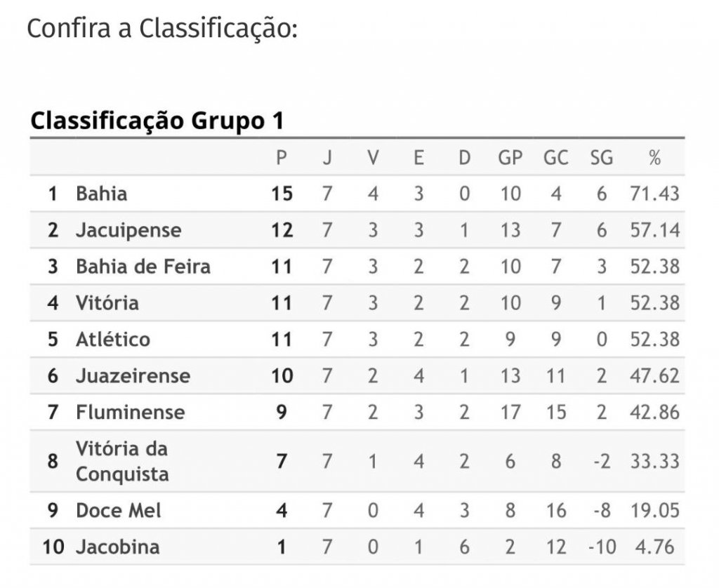
Task: Click on Fluminense team name
Action: point(130,412)
